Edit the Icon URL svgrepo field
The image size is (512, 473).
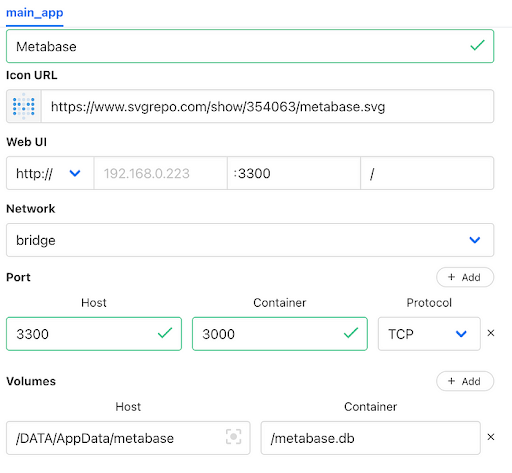coord(267,106)
